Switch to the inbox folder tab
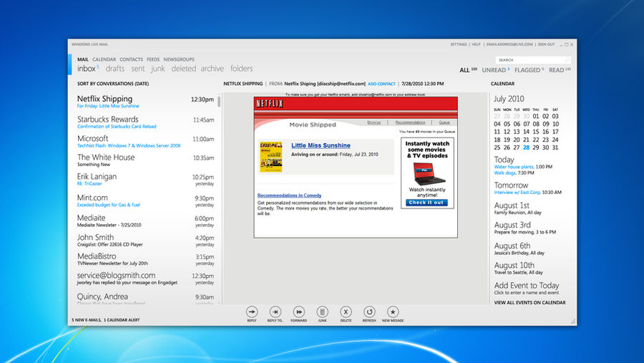The height and width of the screenshot is (363, 644). point(87,69)
